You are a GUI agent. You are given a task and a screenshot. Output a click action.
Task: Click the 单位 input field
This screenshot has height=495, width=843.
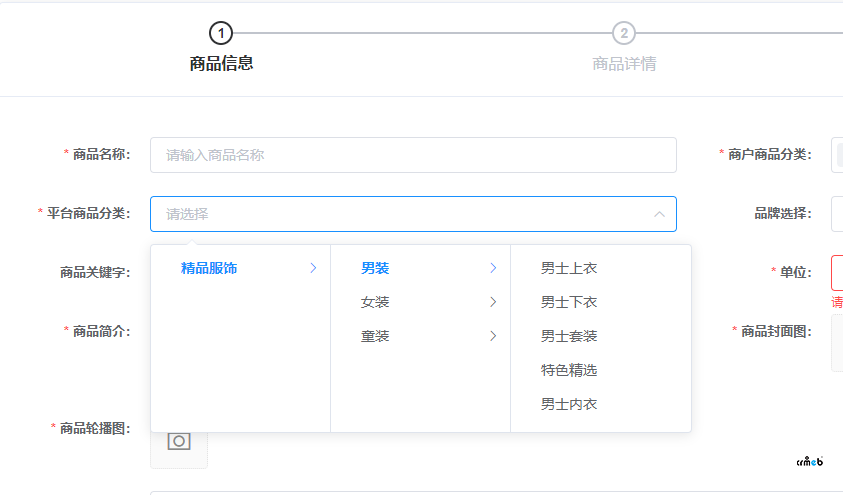(837, 272)
